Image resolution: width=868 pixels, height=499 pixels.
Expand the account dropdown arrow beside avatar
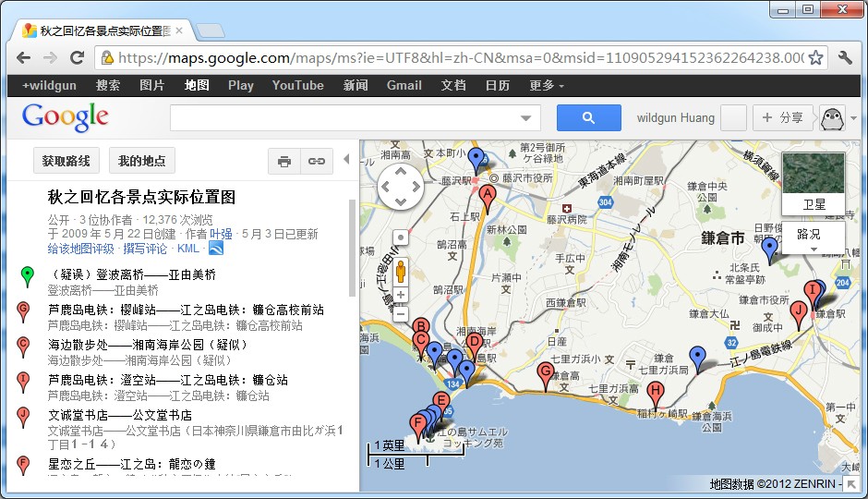click(x=853, y=118)
